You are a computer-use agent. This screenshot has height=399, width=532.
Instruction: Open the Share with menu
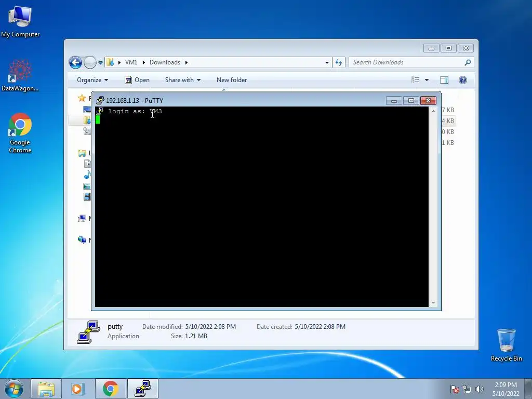pyautogui.click(x=183, y=80)
